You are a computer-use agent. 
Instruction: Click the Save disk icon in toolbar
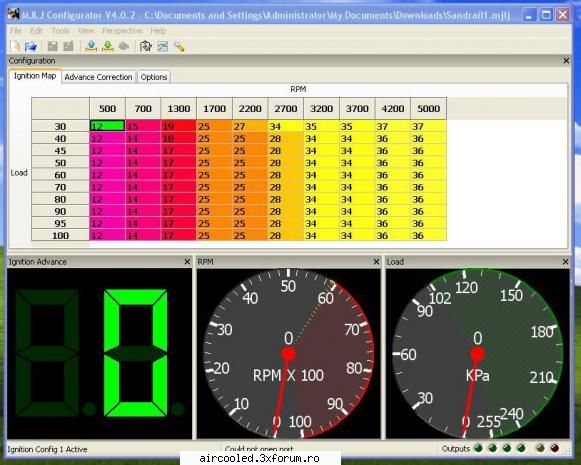pos(53,46)
